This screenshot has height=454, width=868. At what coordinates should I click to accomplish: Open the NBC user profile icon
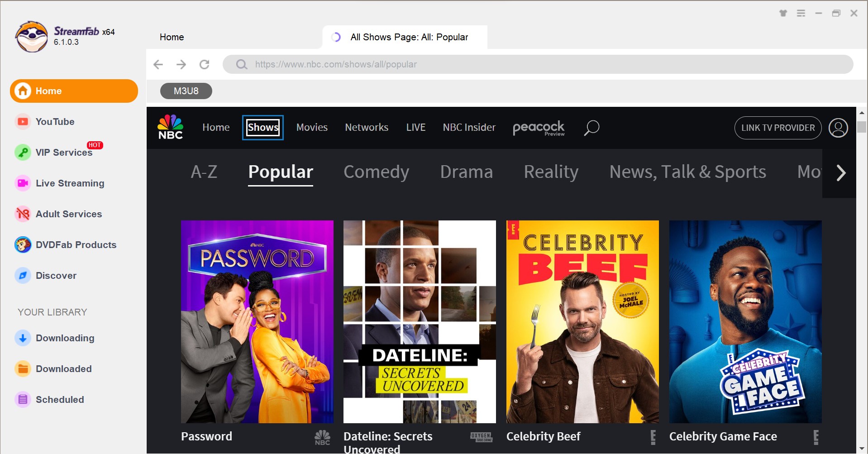pos(838,128)
